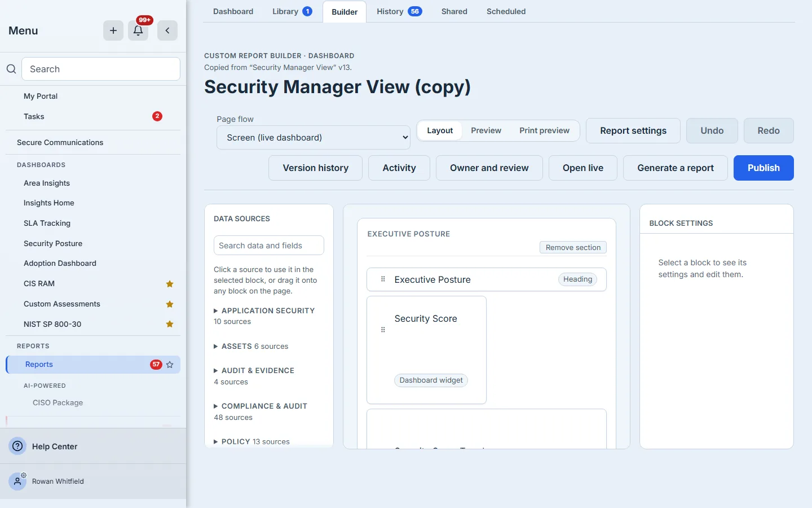Viewport: 812px width, 508px height.
Task: Focus the sidebar Search field
Action: (x=101, y=69)
